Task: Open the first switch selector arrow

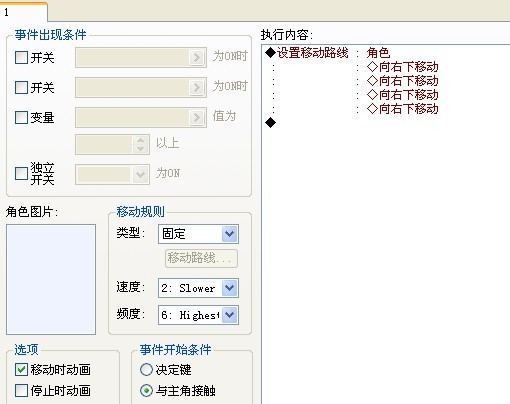Action: point(197,57)
